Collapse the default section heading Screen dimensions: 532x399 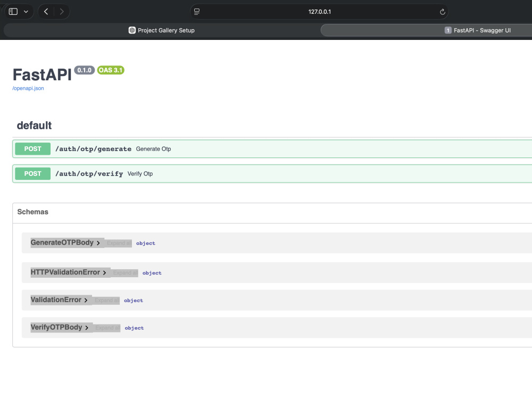click(x=34, y=126)
